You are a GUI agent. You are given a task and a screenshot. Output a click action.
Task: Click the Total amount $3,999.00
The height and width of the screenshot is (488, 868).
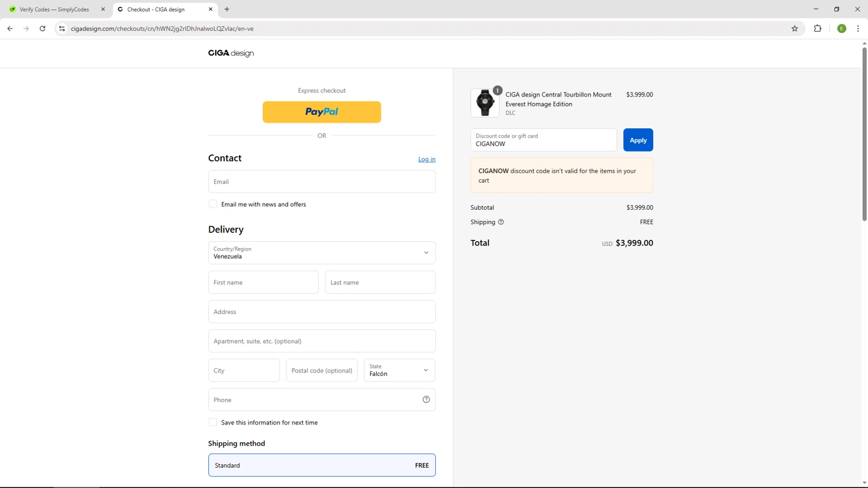pyautogui.click(x=634, y=243)
